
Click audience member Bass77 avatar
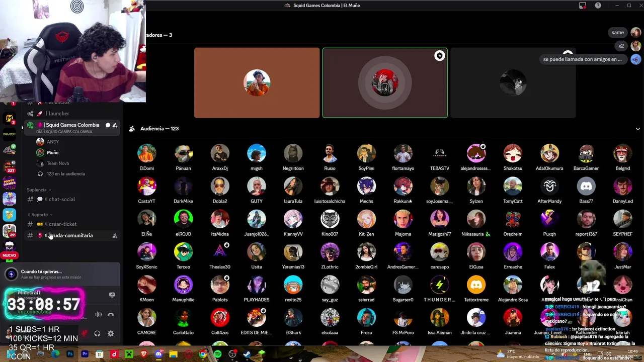(x=586, y=187)
